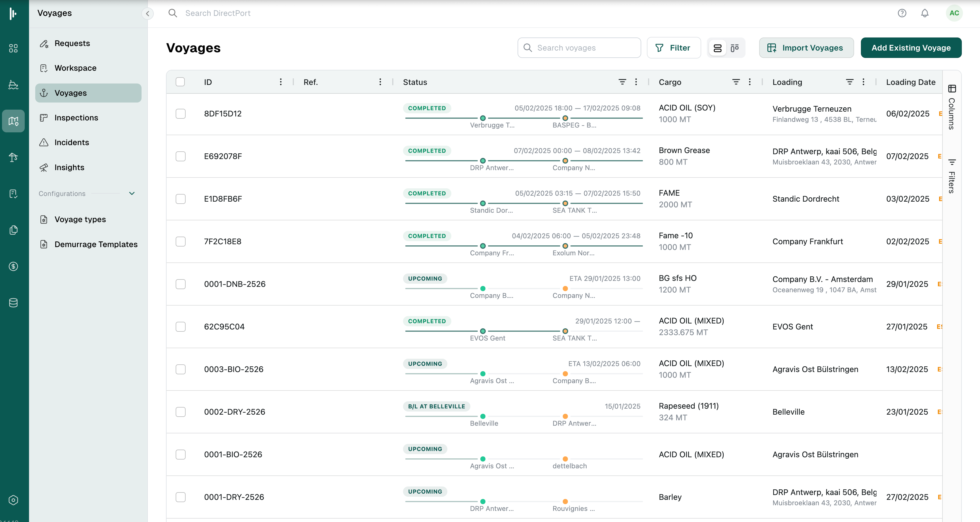Click the Status column filter icon
980x522 pixels.
622,82
